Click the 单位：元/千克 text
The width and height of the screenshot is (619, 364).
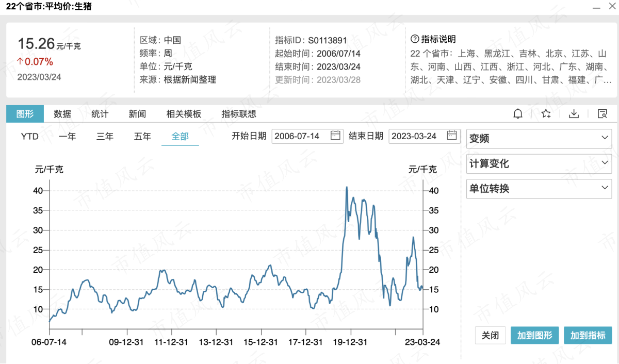(166, 67)
